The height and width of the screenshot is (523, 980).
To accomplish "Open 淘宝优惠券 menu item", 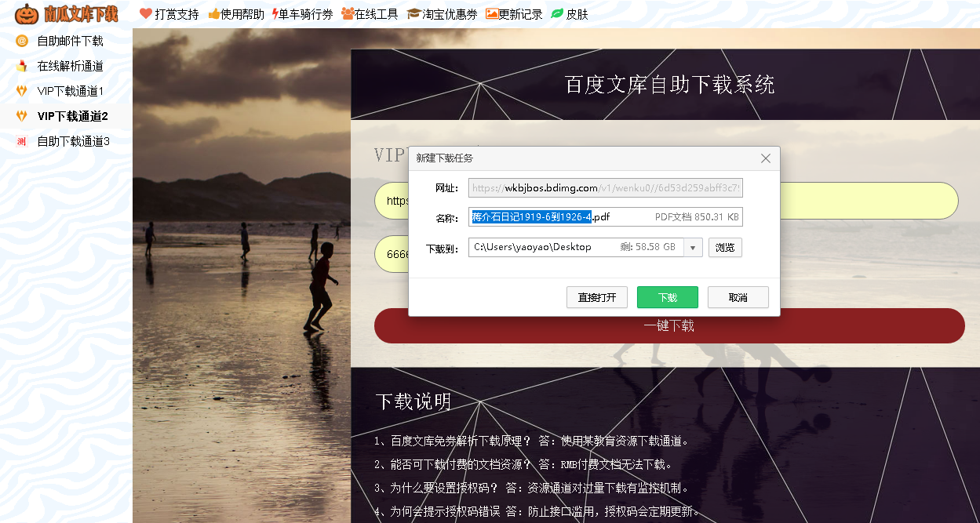I will [450, 14].
